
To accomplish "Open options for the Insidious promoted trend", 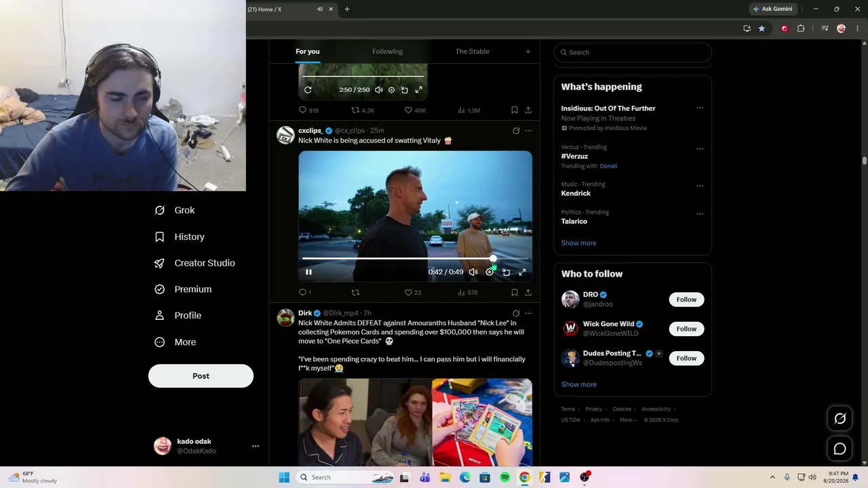I will tap(700, 108).
